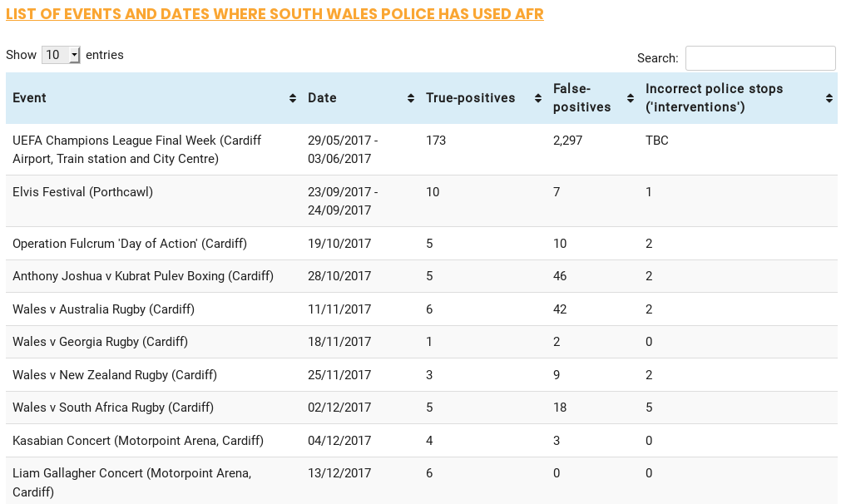The image size is (846, 504).
Task: Click true-positives value 4 for Kasabian Concert
Action: tap(429, 441)
